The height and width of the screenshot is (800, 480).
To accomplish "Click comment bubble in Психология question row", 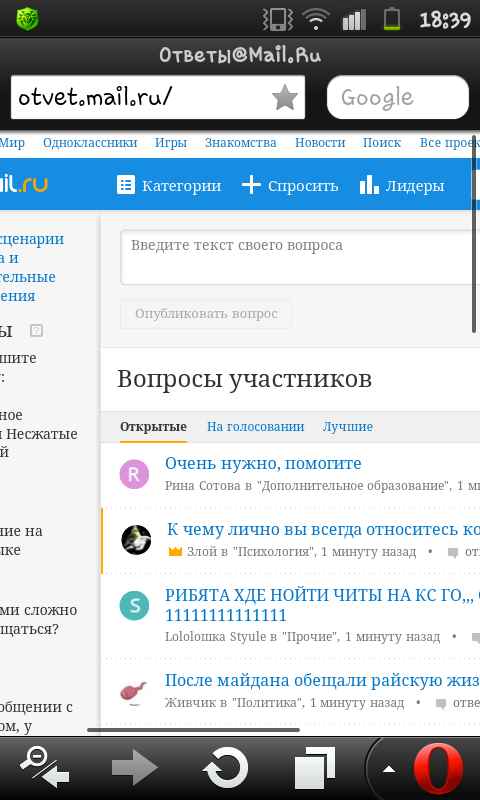I will (452, 553).
